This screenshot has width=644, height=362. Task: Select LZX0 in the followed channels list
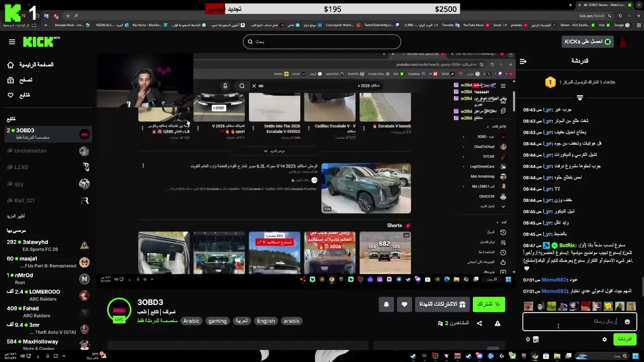(x=48, y=167)
